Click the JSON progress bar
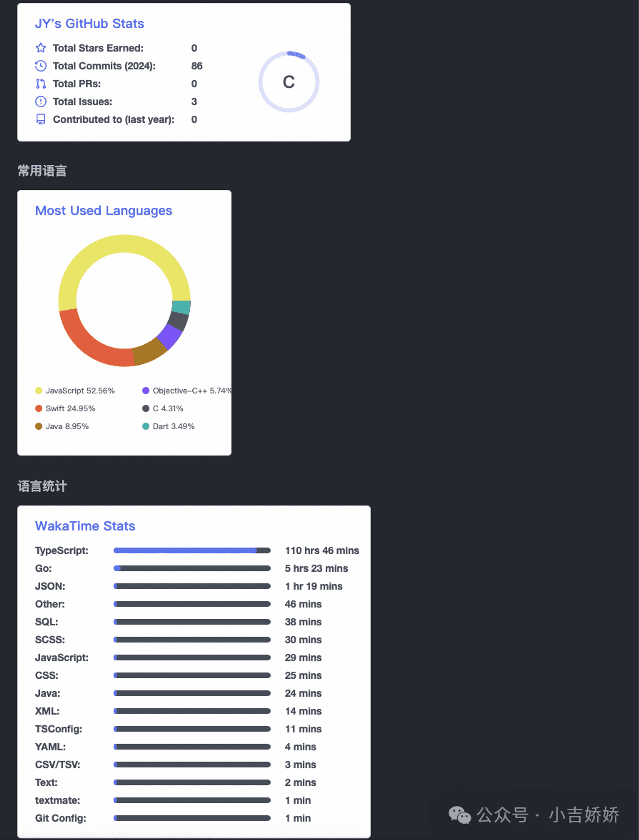639x840 pixels. tap(192, 586)
